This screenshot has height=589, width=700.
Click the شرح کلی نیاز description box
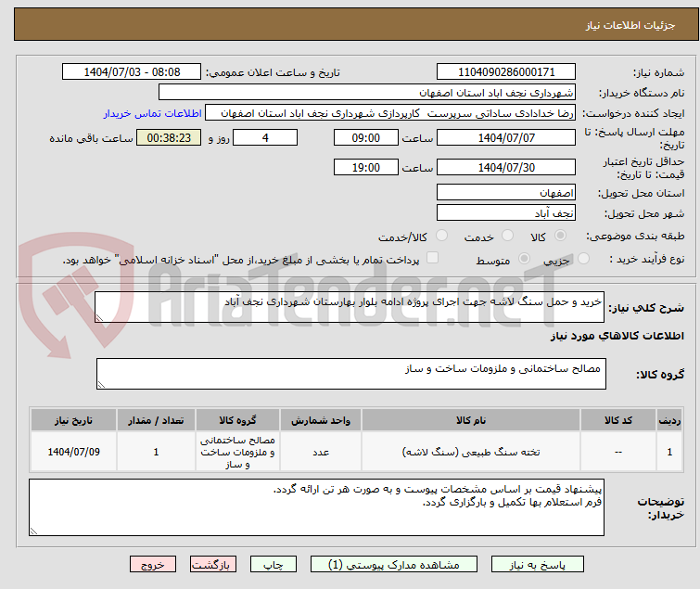[x=350, y=307]
